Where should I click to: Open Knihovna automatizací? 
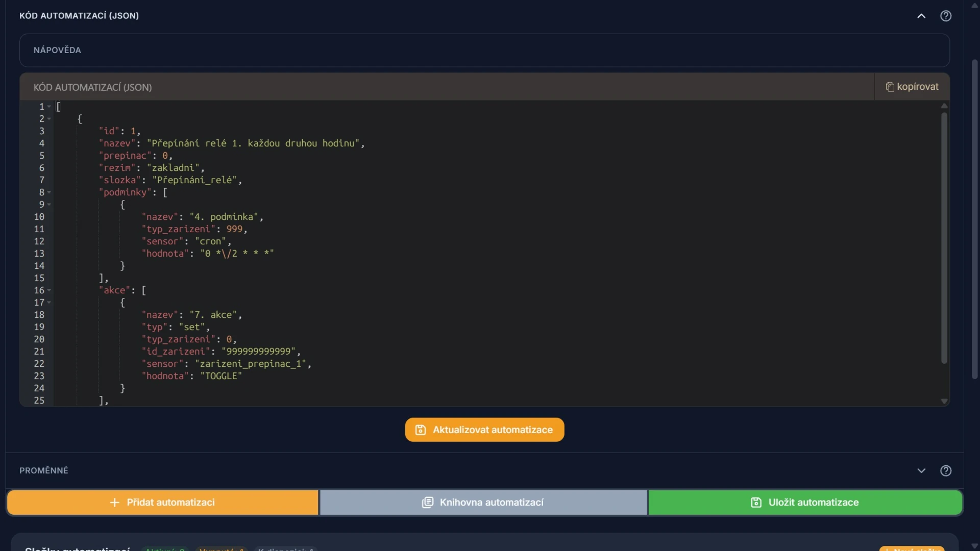click(x=483, y=503)
